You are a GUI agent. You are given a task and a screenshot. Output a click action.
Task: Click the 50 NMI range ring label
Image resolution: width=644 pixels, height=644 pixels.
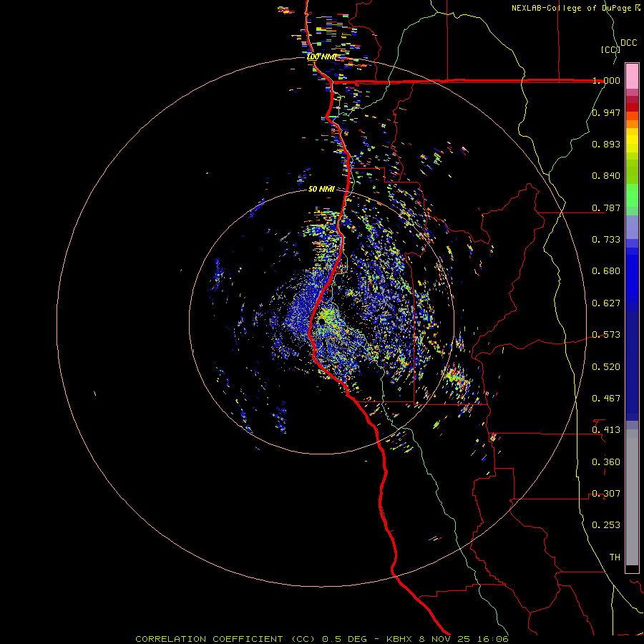(x=321, y=189)
